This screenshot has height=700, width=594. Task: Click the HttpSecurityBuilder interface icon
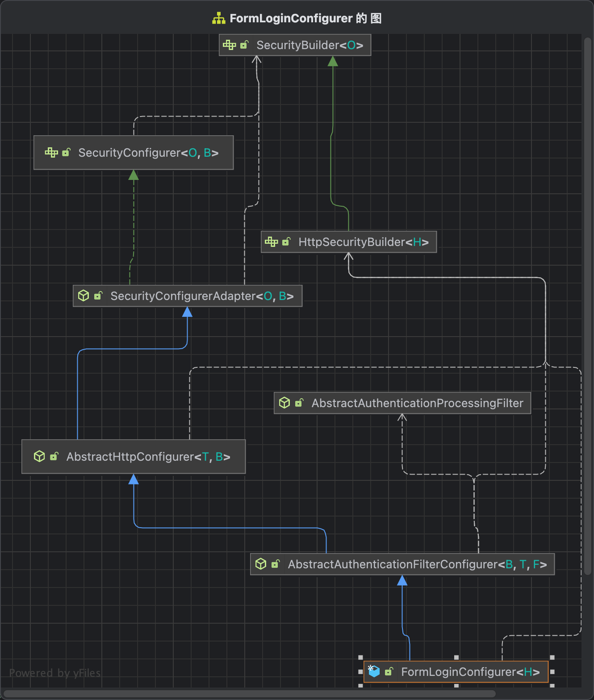click(271, 242)
